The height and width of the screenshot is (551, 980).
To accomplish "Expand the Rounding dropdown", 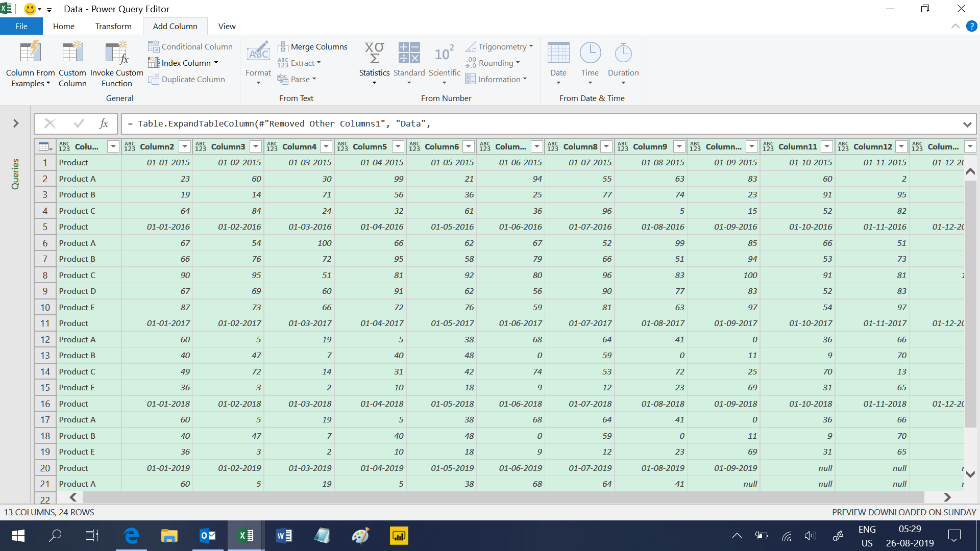I will click(x=518, y=63).
